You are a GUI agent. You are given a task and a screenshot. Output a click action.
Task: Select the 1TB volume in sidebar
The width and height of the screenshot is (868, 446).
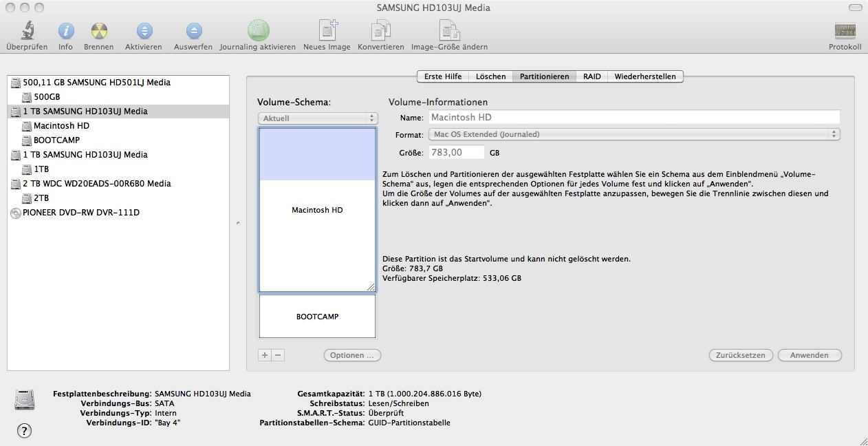[x=118, y=169]
